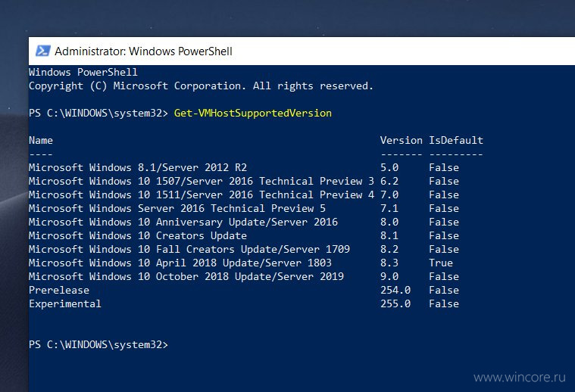
Task: Click the PowerShell icon in title bar
Action: (42, 51)
